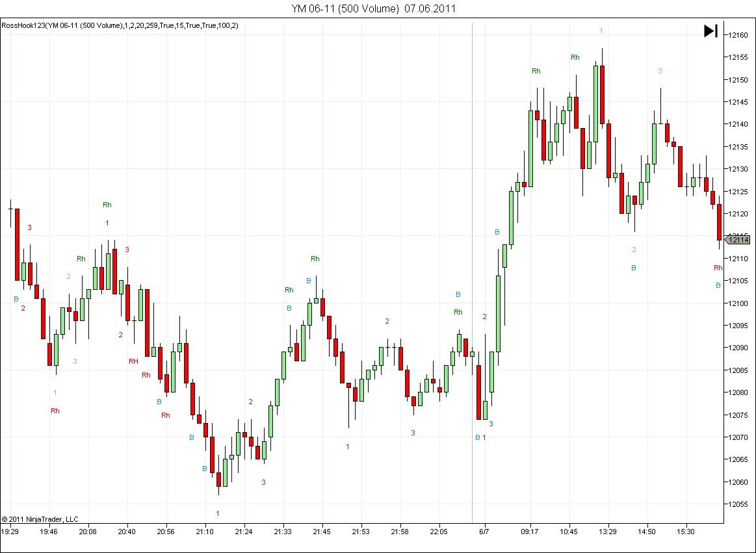This screenshot has height=553, width=756.
Task: Click time axis label 21:58
Action: tap(400, 532)
